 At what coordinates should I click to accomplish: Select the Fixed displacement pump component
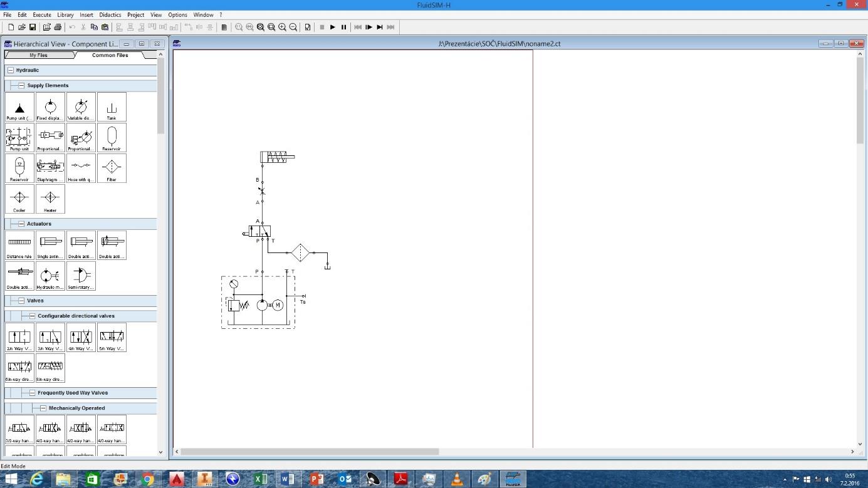tap(50, 106)
